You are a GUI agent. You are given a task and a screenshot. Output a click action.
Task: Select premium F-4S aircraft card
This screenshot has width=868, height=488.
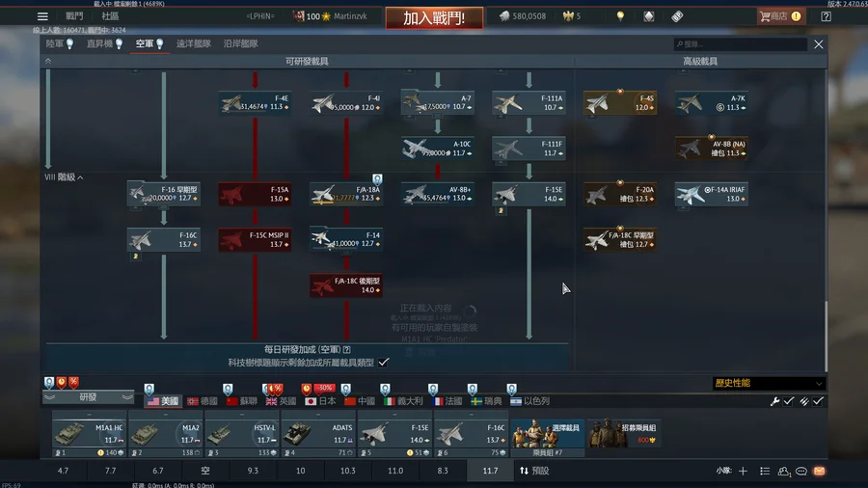[620, 103]
